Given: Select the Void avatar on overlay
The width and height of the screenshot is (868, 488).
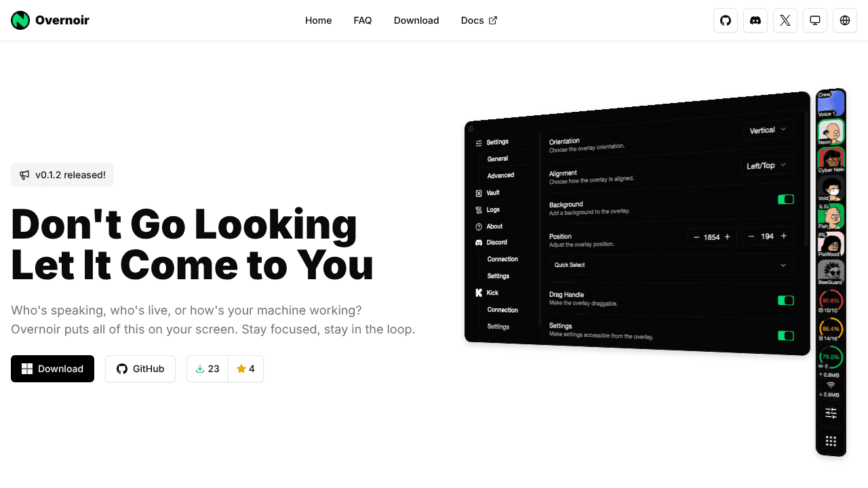Looking at the screenshot, I should [x=831, y=188].
